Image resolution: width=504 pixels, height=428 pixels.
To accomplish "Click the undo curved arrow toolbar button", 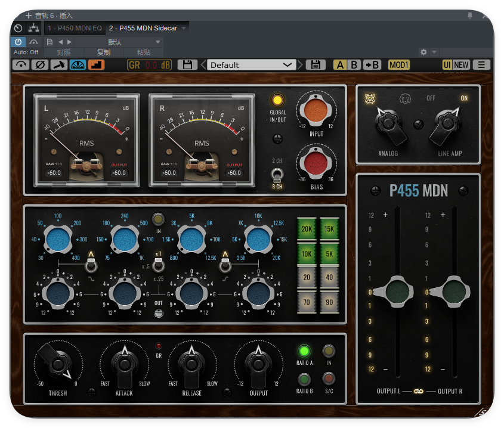I will tap(21, 65).
